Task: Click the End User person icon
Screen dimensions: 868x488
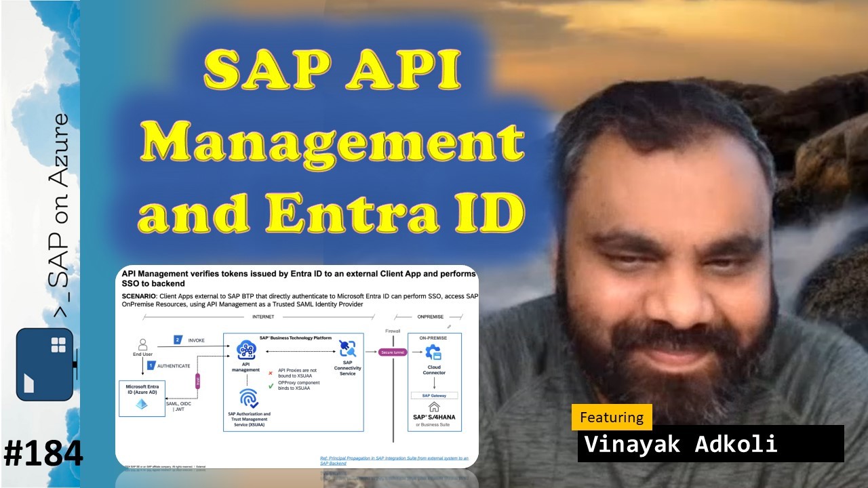Action: pos(142,344)
